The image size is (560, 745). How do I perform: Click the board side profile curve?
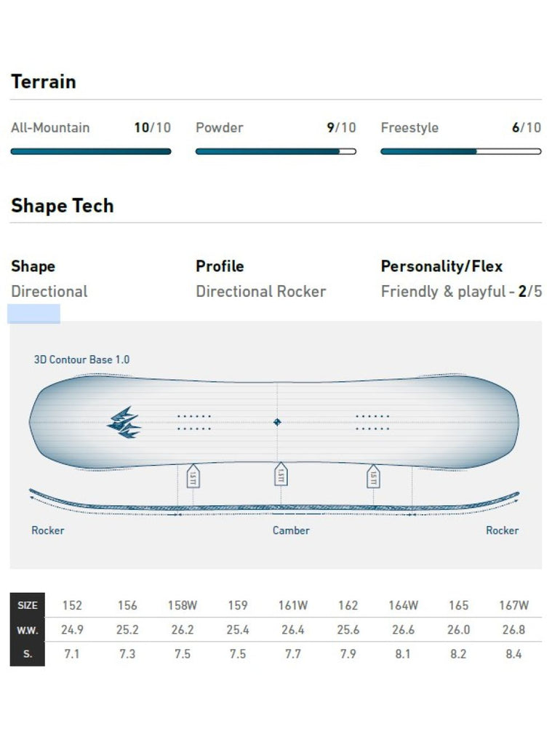click(x=274, y=502)
